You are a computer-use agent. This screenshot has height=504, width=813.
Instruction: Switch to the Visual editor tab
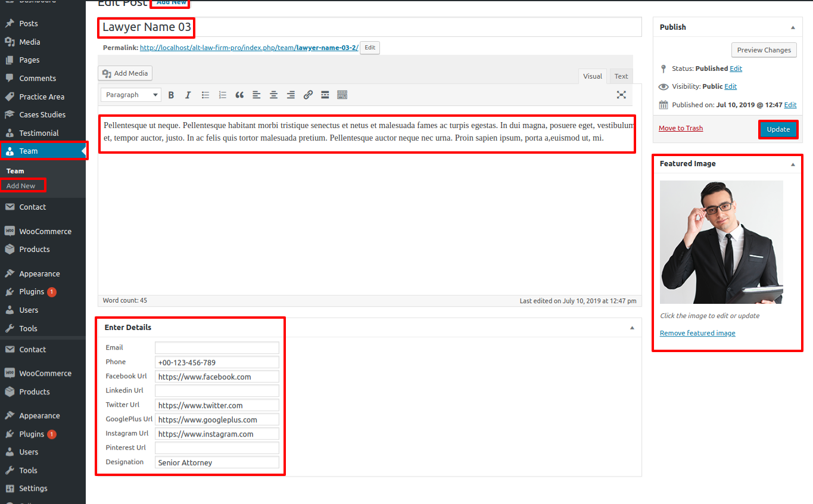pos(593,76)
